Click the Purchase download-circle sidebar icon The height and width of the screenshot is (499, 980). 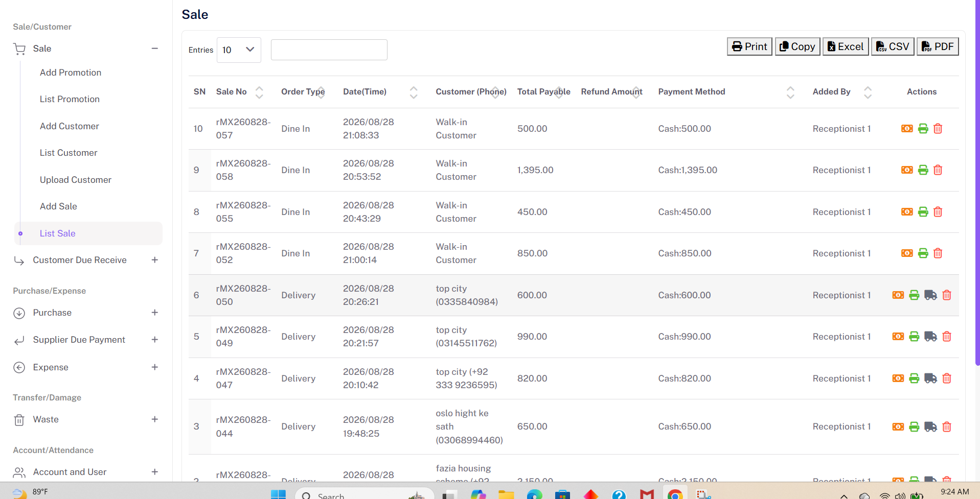click(19, 313)
